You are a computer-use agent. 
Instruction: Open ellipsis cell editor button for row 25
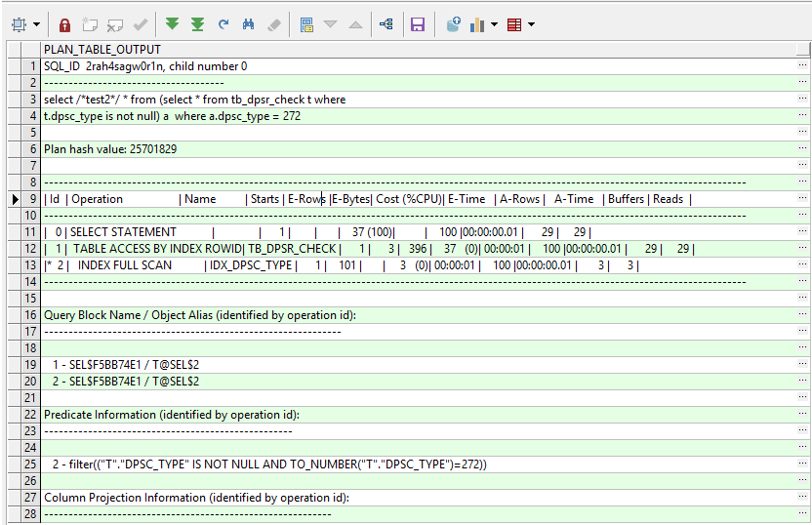tap(802, 464)
